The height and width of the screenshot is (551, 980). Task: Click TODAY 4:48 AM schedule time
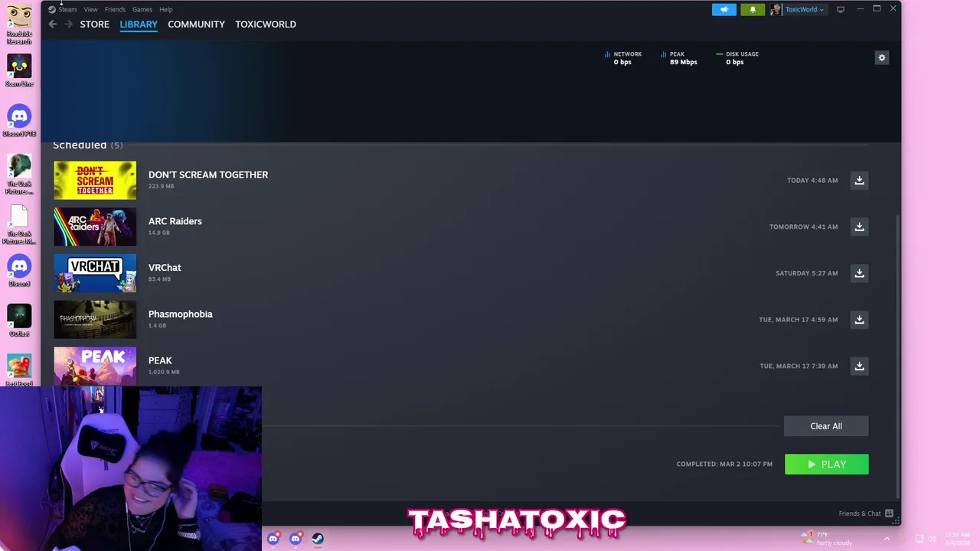click(812, 181)
